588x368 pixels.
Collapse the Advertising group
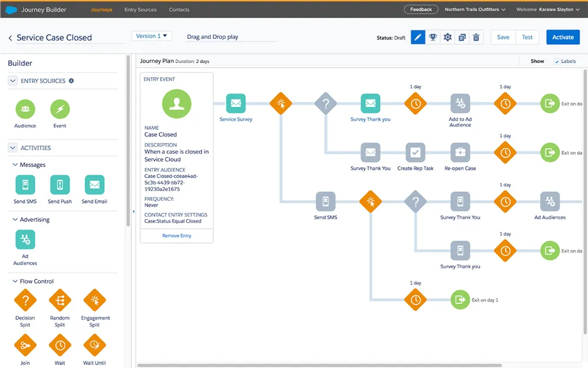pyautogui.click(x=15, y=219)
